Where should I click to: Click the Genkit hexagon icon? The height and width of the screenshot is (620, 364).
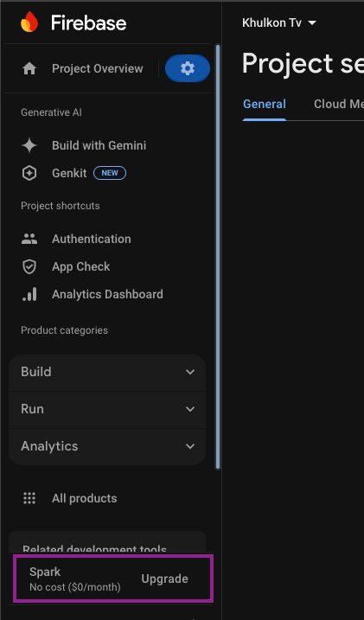click(x=29, y=173)
